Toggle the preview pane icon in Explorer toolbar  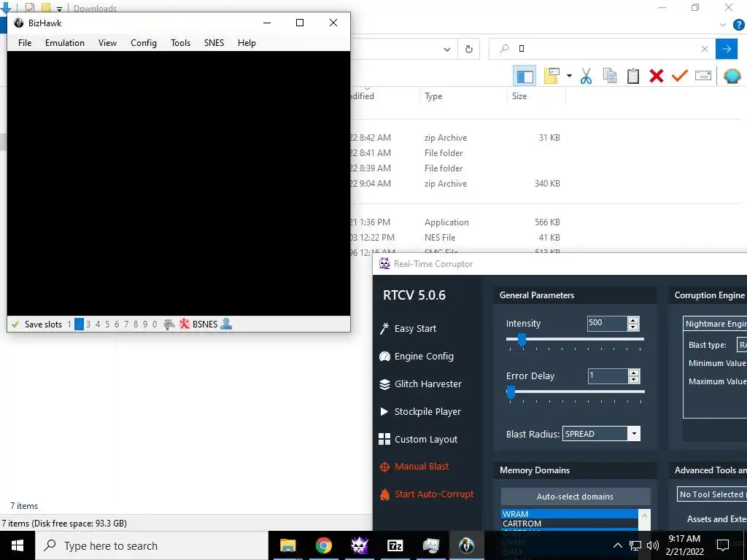(525, 76)
